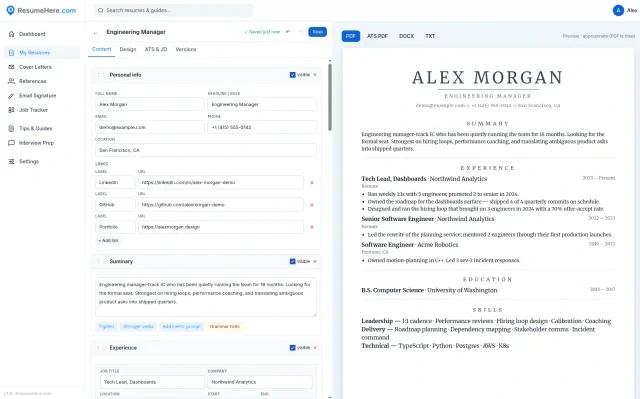This screenshot has height=399, width=640.
Task: Click the Phone input field
Action: tap(262, 127)
